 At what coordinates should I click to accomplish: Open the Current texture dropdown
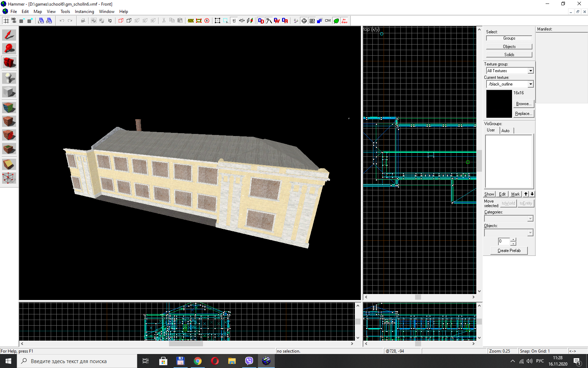(x=531, y=84)
